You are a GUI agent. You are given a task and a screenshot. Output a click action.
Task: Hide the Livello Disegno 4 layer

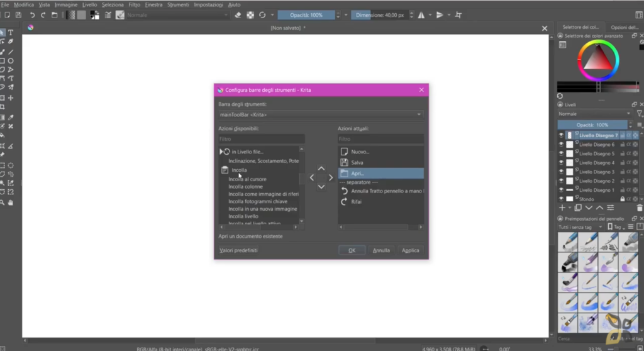[x=561, y=162]
